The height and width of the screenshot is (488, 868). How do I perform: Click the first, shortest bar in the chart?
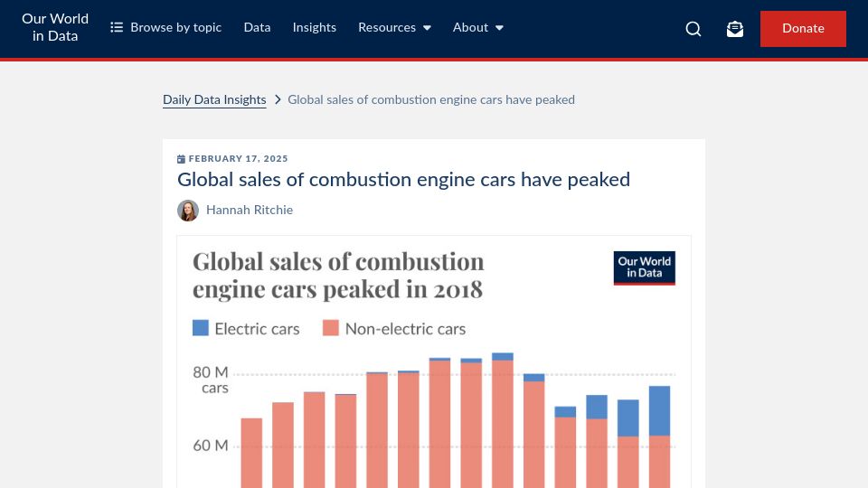251,453
